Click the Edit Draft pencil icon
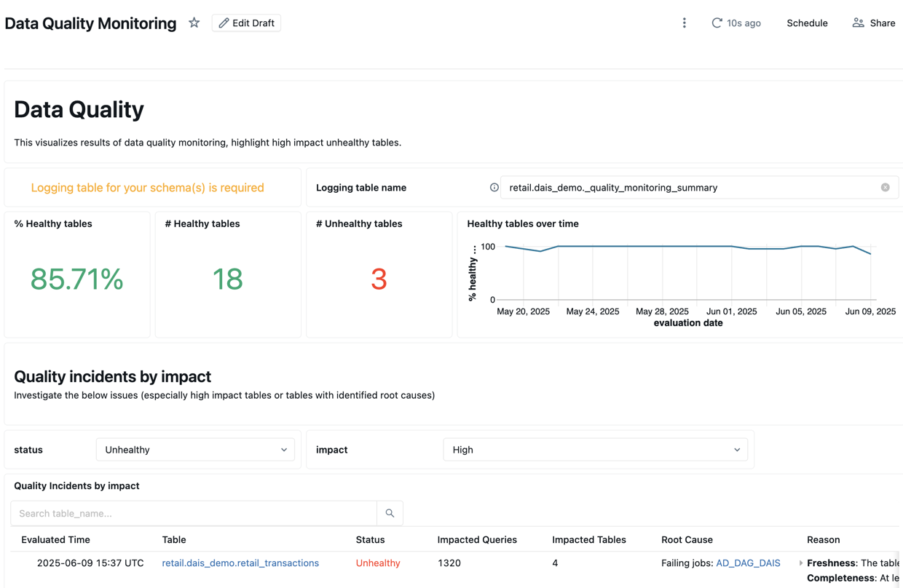 pos(224,23)
